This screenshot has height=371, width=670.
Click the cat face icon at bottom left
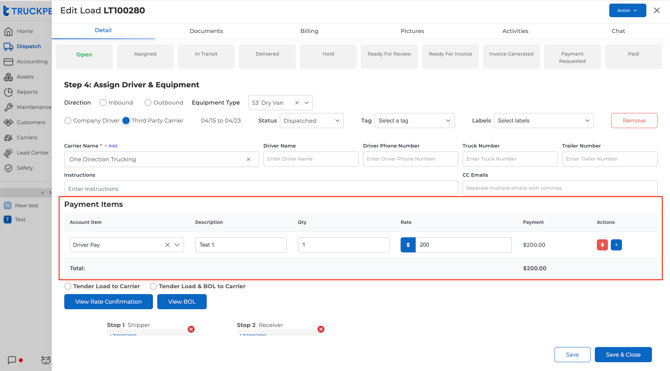click(x=45, y=360)
